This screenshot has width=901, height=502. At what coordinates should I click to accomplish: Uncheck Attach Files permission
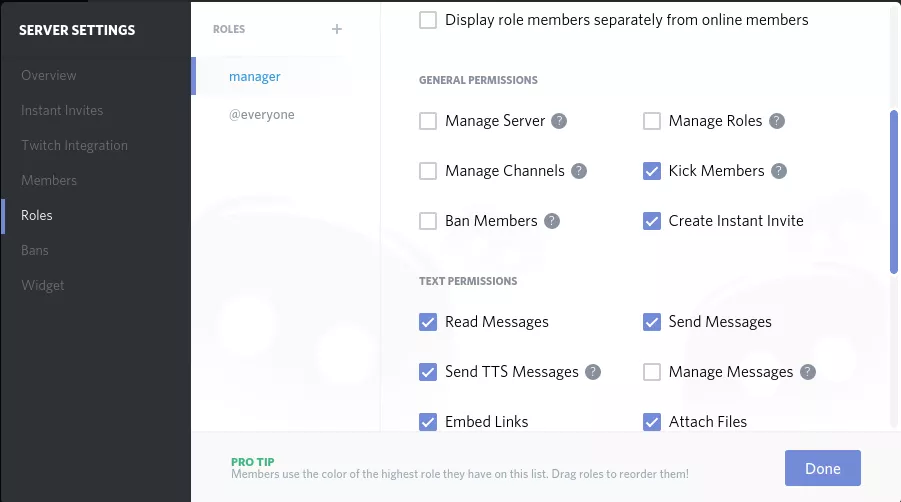coord(652,422)
